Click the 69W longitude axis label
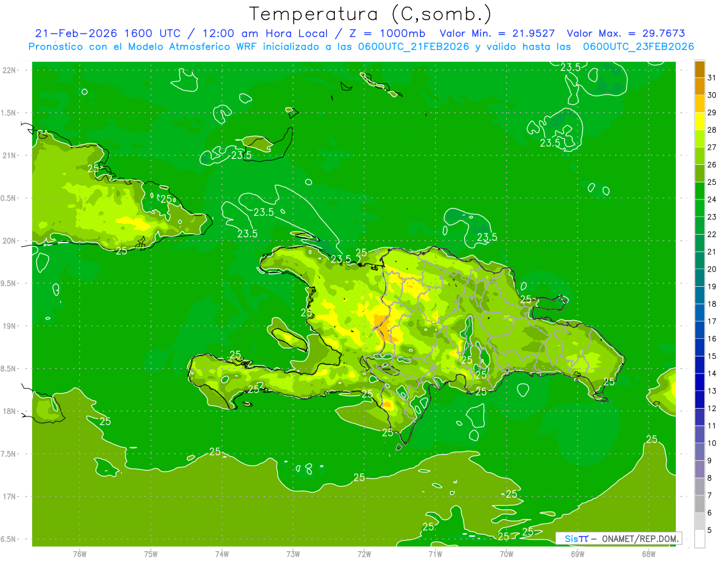 pos(578,554)
